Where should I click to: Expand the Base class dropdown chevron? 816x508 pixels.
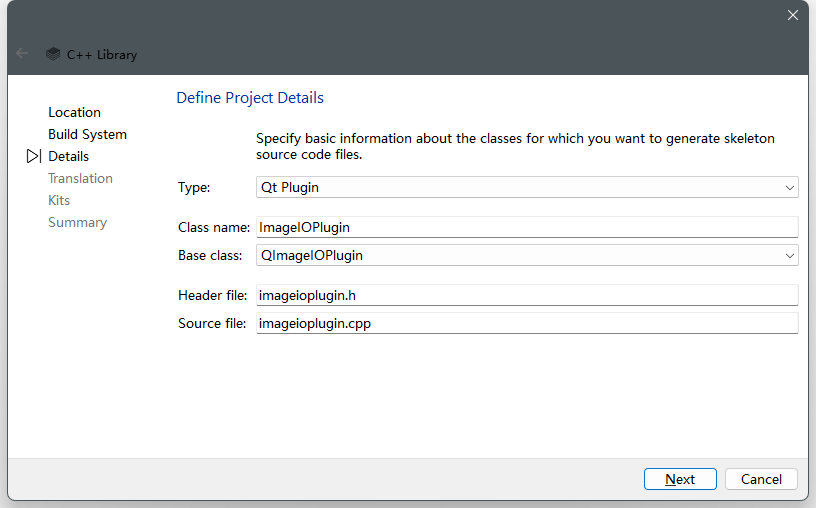tap(789, 256)
